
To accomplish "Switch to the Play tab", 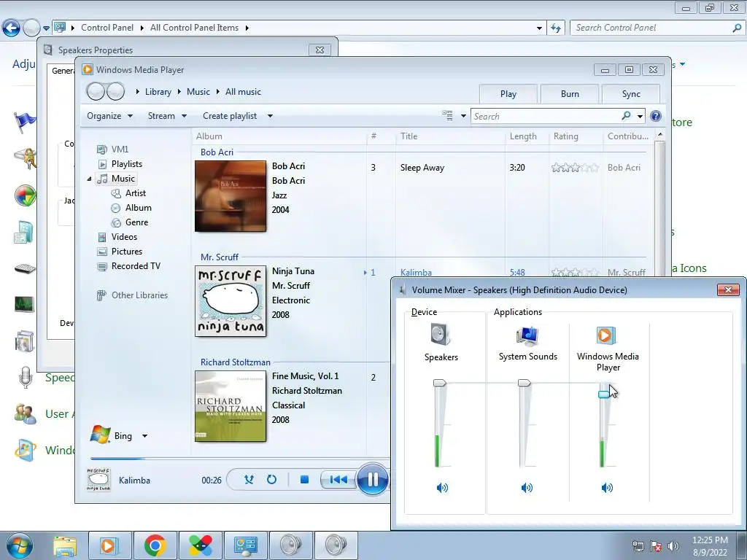I will (508, 94).
